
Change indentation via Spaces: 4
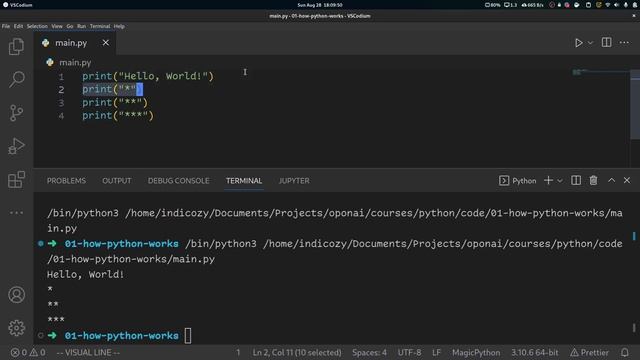[369, 353]
